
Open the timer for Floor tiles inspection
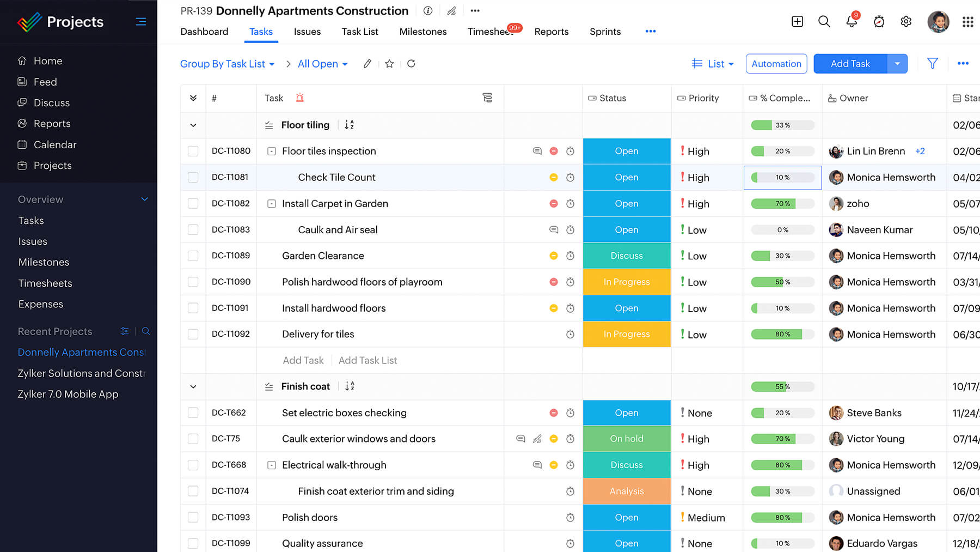click(571, 151)
